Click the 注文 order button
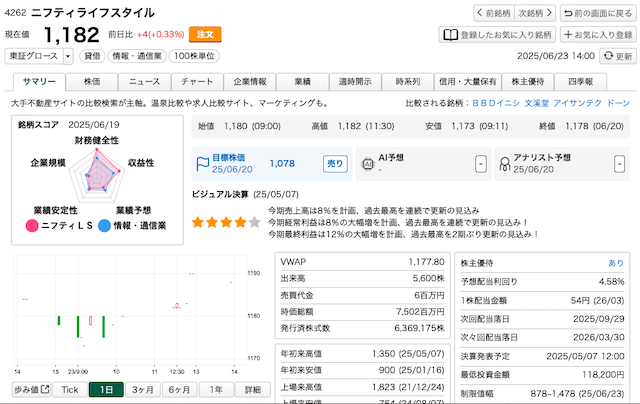Image resolution: width=640 pixels, height=404 pixels. 205,34
